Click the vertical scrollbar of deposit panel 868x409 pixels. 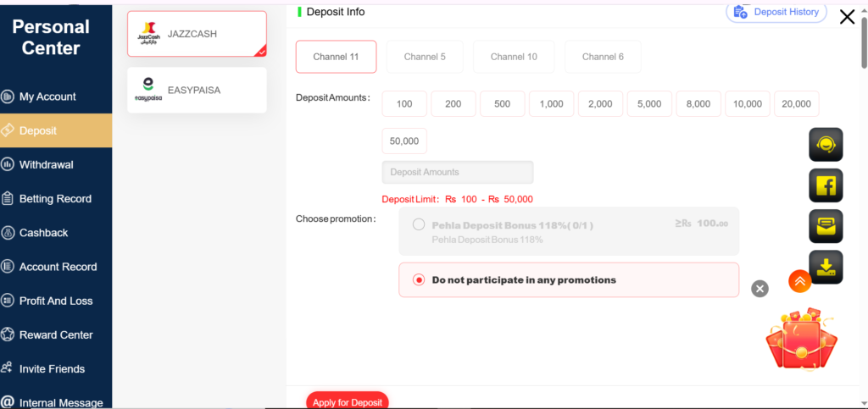[x=864, y=42]
